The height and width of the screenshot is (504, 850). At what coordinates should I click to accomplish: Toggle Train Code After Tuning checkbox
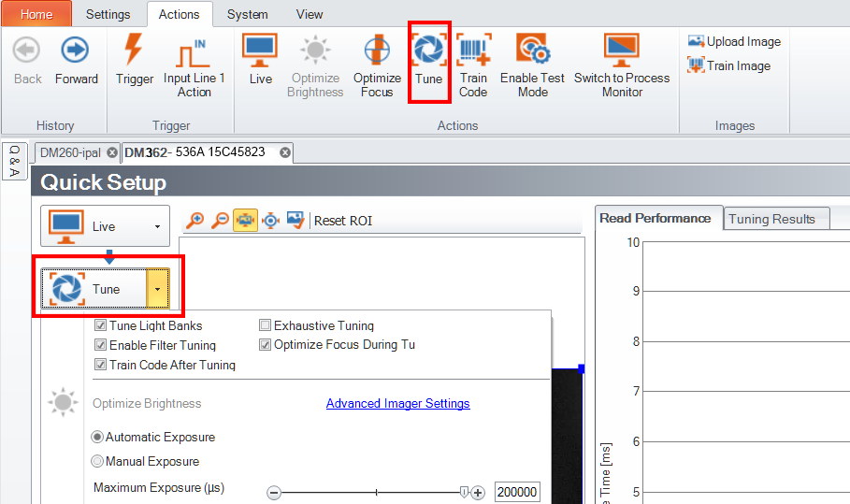(101, 366)
